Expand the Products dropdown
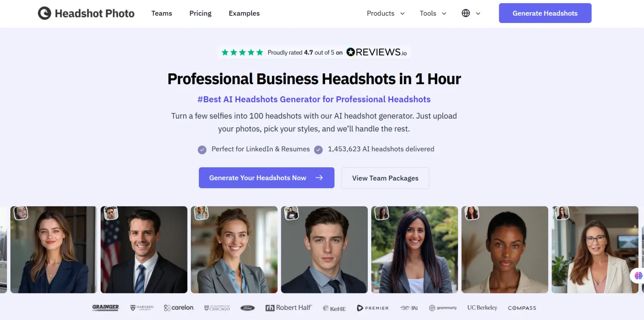The height and width of the screenshot is (320, 644). coord(386,13)
